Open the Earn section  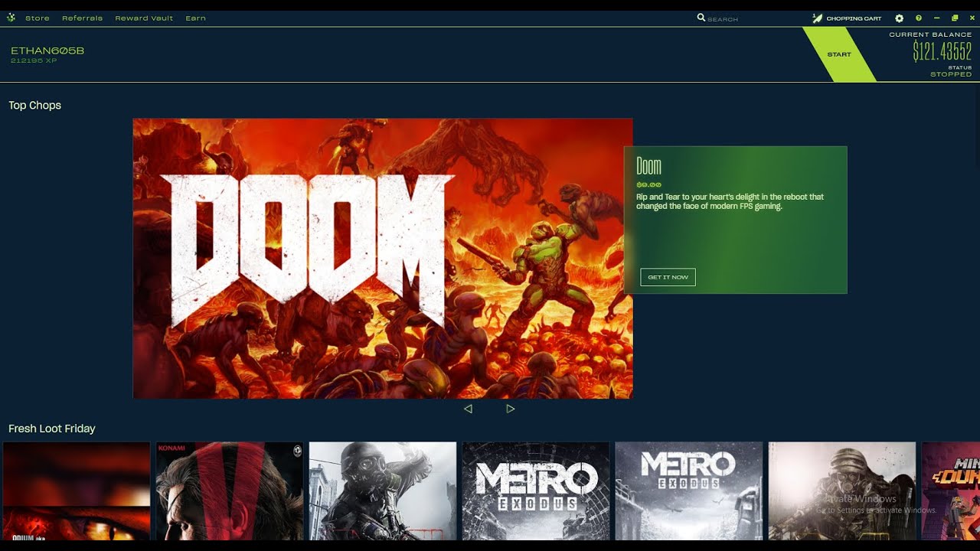coord(195,18)
